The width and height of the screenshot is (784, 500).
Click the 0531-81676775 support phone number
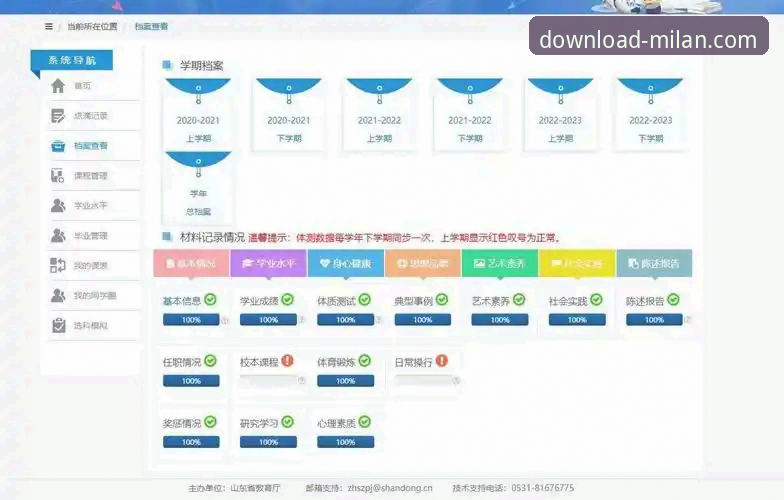[542, 488]
